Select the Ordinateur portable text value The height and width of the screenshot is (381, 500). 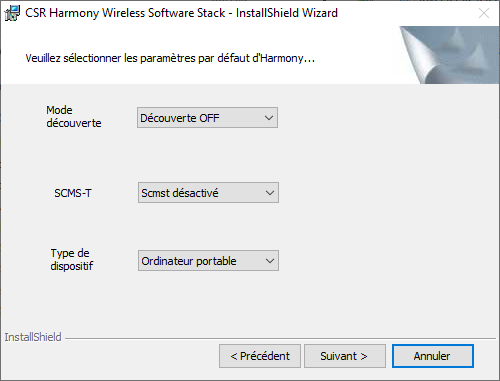coord(189,261)
